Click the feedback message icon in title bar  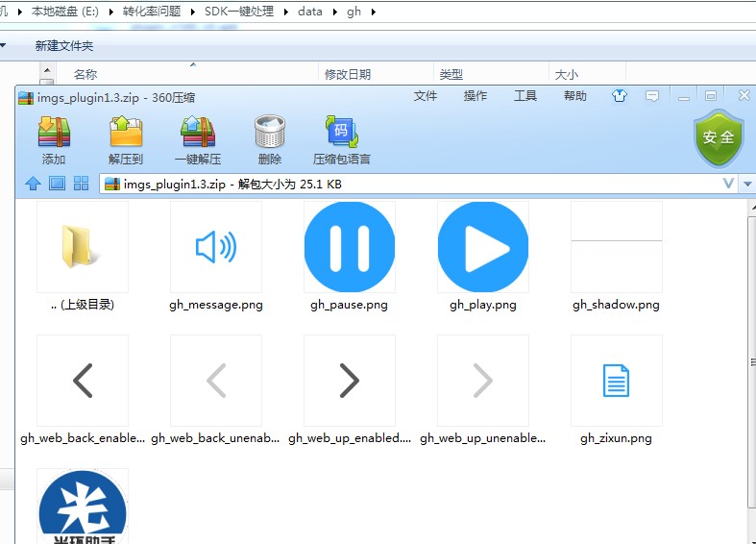(652, 96)
